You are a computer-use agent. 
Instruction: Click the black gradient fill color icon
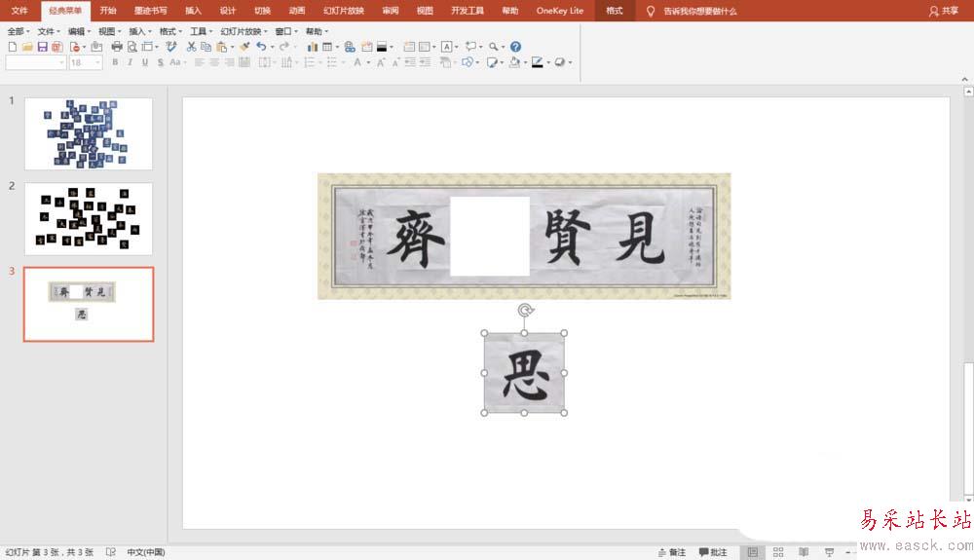pos(382,47)
